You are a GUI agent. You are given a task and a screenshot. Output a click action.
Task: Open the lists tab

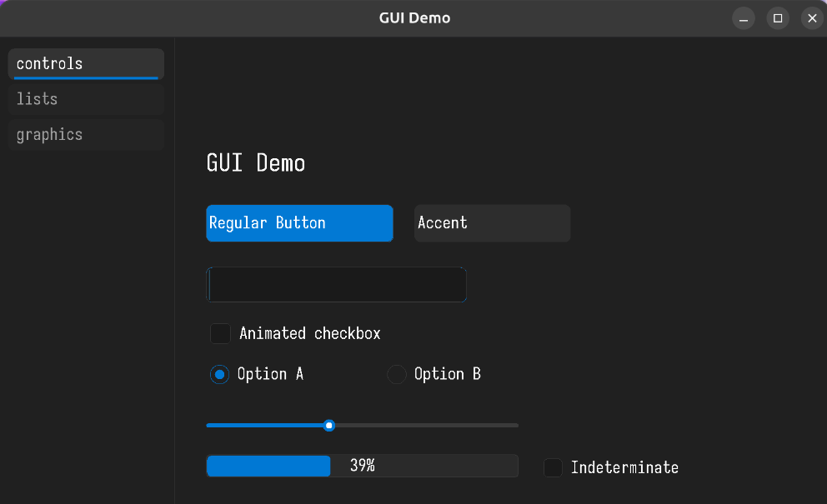(x=86, y=99)
